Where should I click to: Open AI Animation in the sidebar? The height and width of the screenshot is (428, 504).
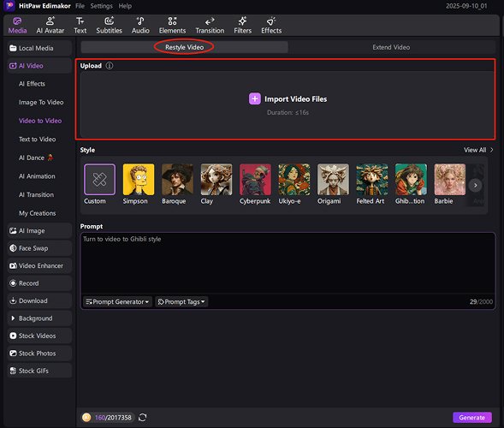pyautogui.click(x=37, y=176)
